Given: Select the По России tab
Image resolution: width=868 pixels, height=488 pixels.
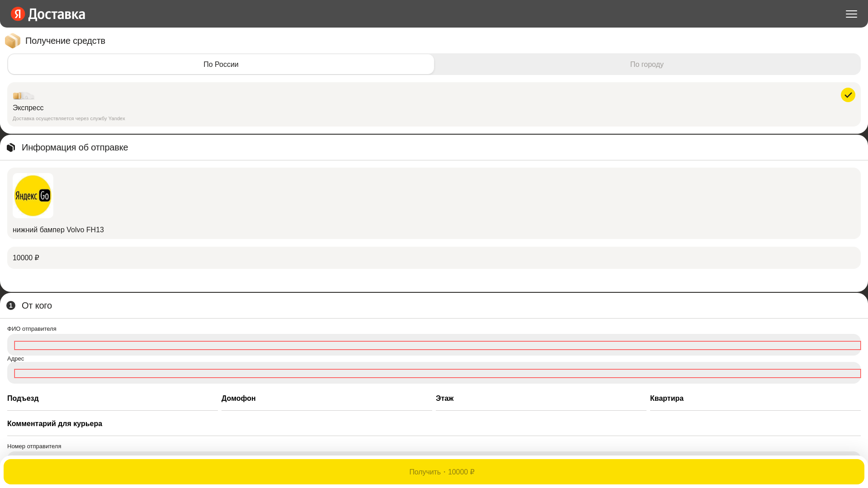Looking at the screenshot, I should (x=221, y=64).
